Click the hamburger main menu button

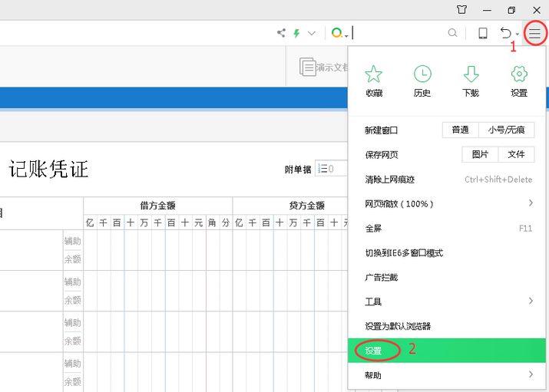coord(534,33)
